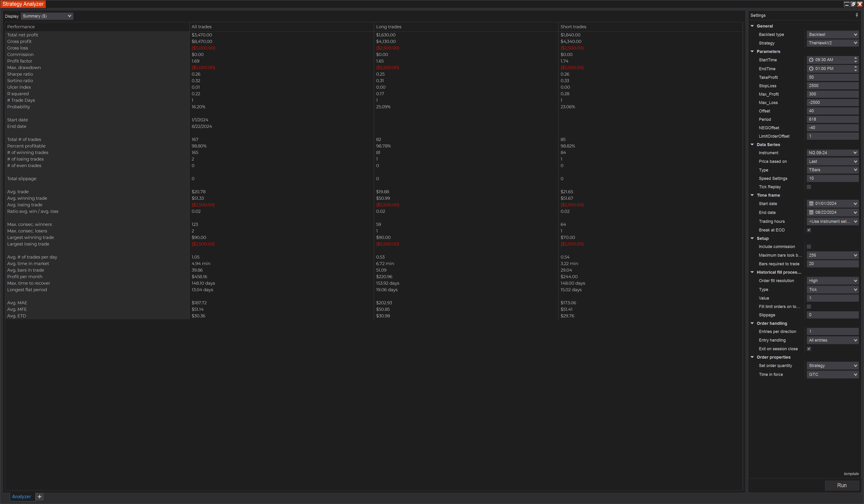Viewport: 864px width, 504px height.
Task: Click the Max_Profit input field
Action: (x=832, y=94)
